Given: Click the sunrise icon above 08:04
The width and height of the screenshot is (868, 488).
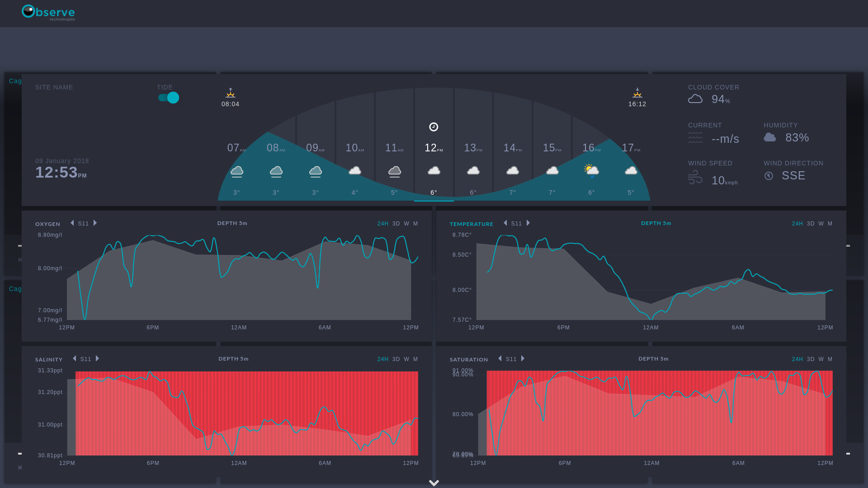Looking at the screenshot, I should pyautogui.click(x=231, y=93).
